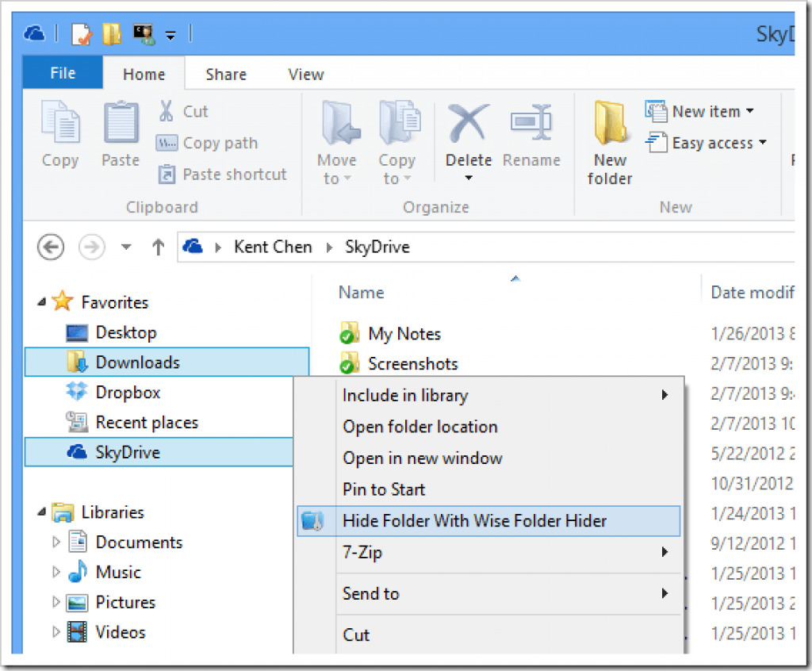Select the My Notes folder
Screen dimensions: 812x671
404,334
